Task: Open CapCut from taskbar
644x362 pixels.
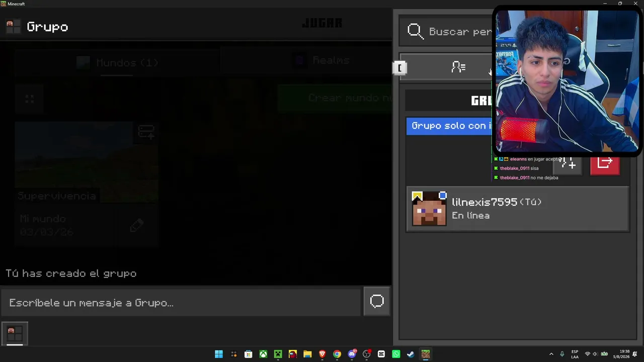Action: [381, 354]
